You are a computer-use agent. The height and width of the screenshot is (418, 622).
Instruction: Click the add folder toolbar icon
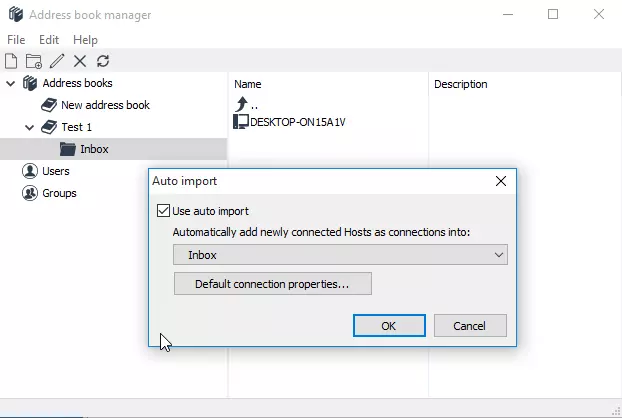tap(34, 61)
